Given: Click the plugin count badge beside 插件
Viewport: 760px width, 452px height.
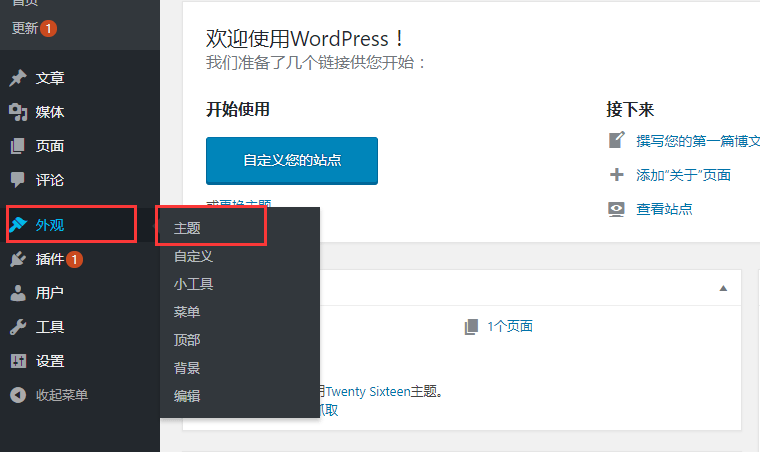Looking at the screenshot, I should [x=74, y=260].
